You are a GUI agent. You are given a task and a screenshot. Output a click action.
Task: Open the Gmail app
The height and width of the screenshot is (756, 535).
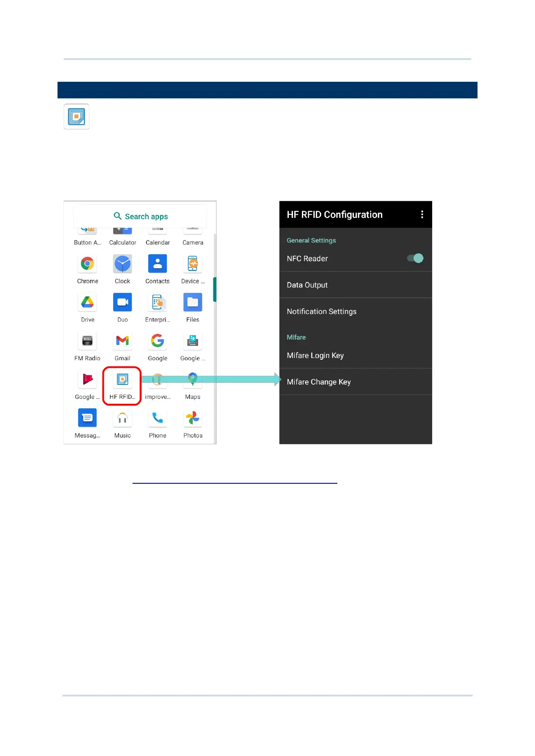point(123,341)
